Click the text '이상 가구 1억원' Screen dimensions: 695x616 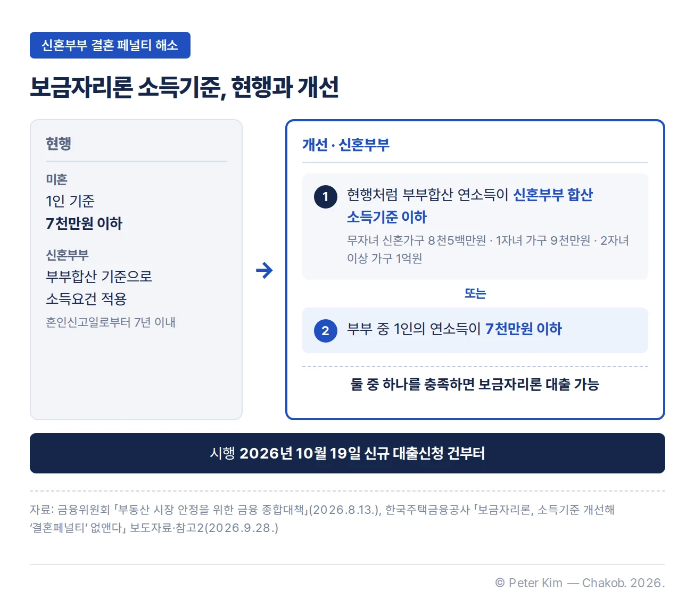pyautogui.click(x=385, y=259)
